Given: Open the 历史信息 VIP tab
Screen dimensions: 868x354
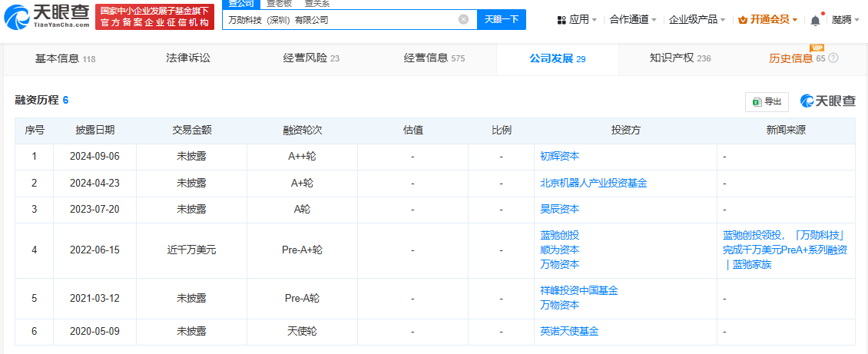Looking at the screenshot, I should coord(797,58).
